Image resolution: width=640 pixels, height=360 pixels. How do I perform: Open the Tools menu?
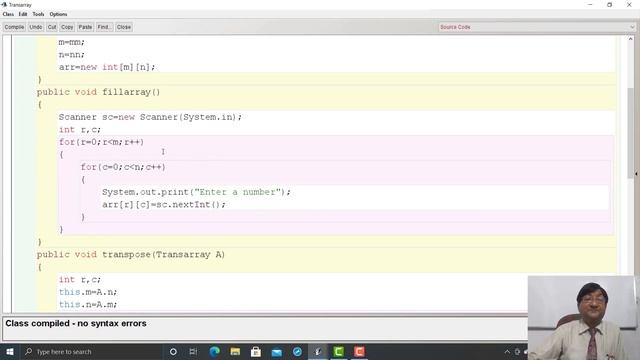point(38,14)
